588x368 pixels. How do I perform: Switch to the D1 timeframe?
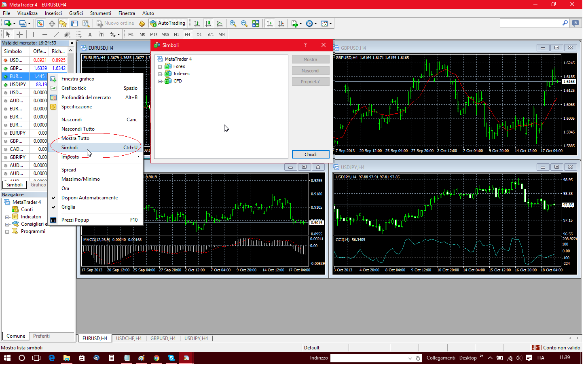pos(199,34)
